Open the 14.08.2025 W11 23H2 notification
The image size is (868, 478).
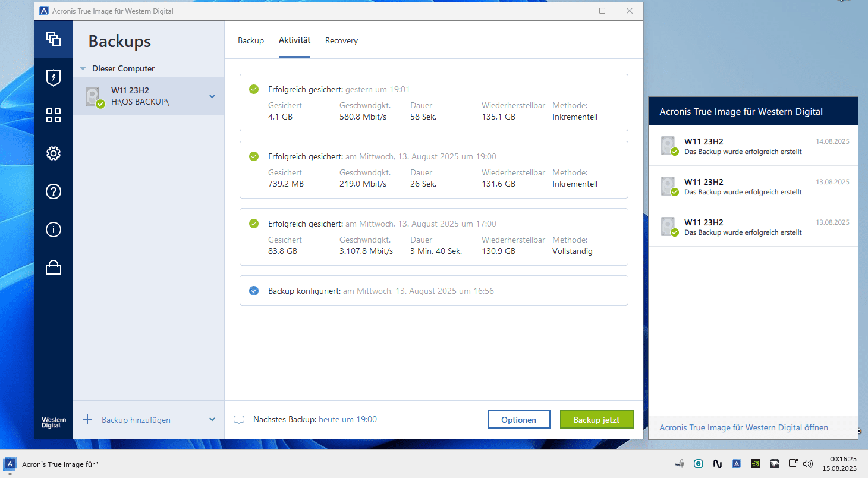point(753,146)
